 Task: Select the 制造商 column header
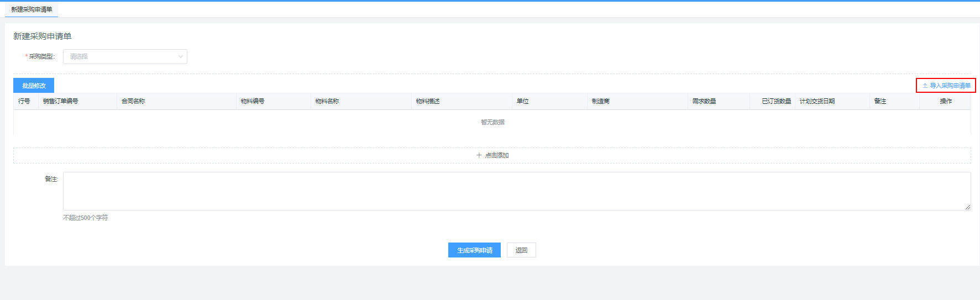pyautogui.click(x=601, y=101)
